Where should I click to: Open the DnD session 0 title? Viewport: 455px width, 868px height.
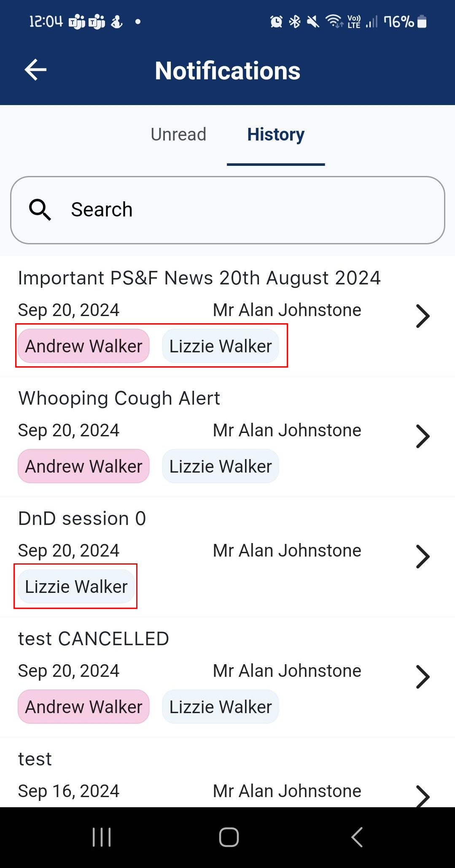pos(82,519)
